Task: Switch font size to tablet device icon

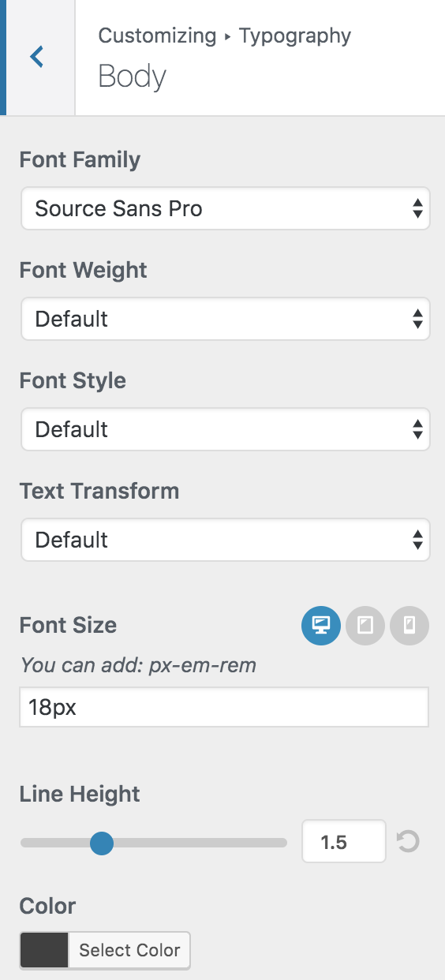Action: (365, 626)
